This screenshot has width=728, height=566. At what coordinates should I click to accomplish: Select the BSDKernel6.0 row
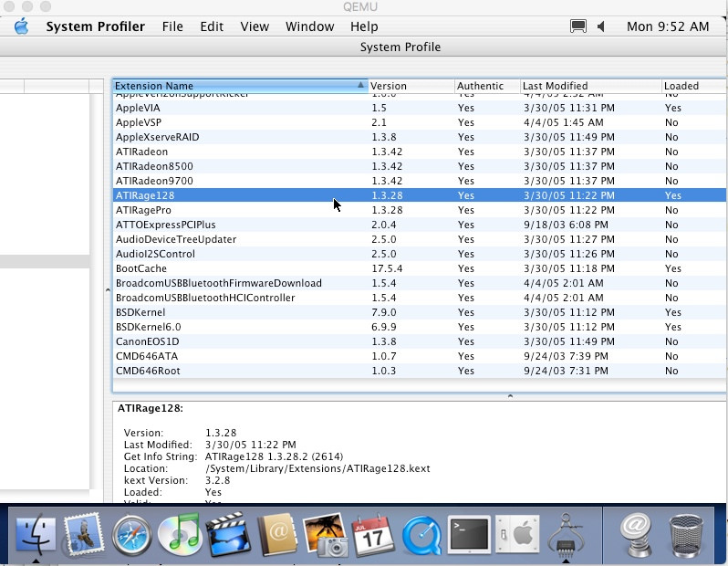point(420,327)
